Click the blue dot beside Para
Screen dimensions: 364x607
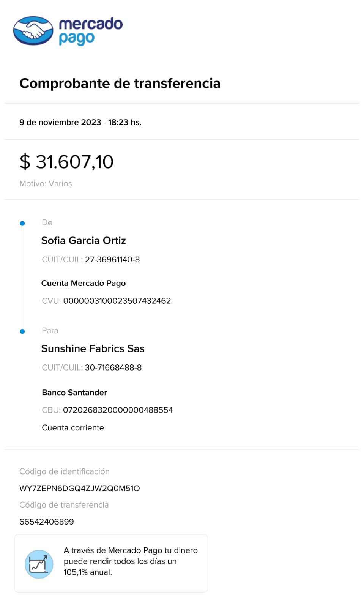[22, 331]
